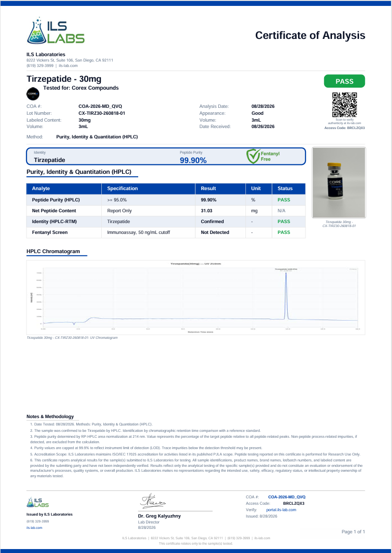Click the small ILS Labs footer logo

coord(38,503)
